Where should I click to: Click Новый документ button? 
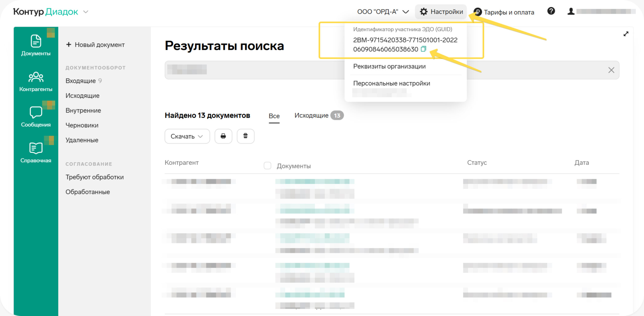[x=96, y=45]
